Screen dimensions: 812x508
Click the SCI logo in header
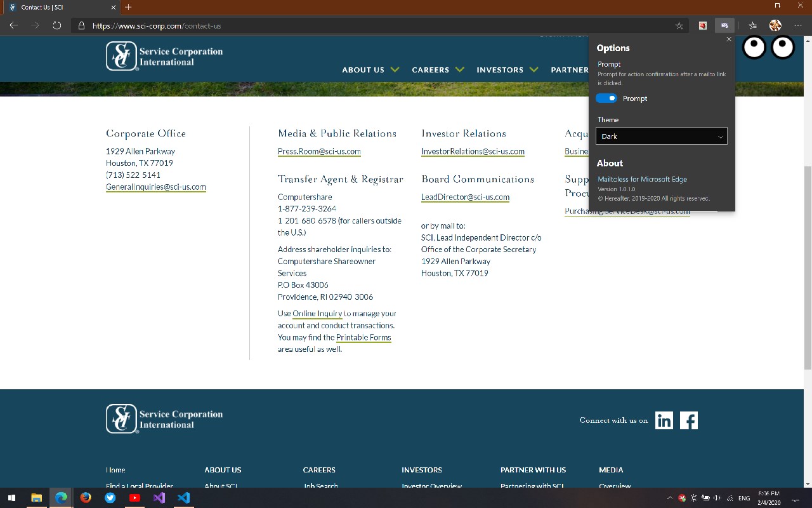[164, 57]
